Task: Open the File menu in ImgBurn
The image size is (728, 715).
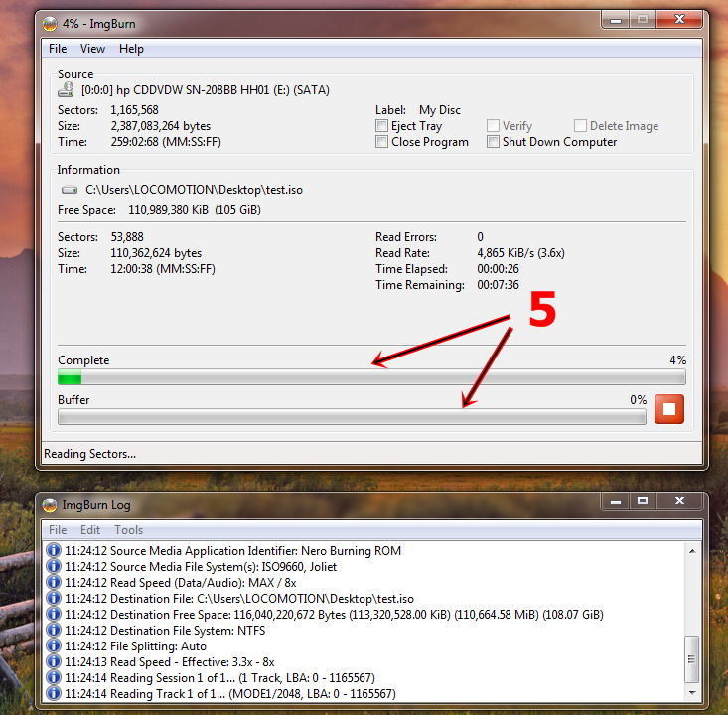Action: (58, 49)
